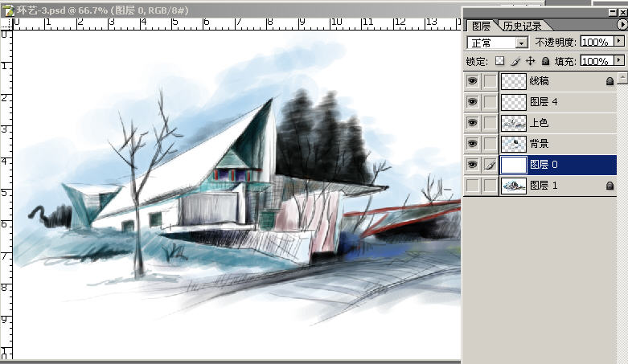Open the 不透明度 slider arrow
The width and height of the screenshot is (628, 364).
coord(619,41)
